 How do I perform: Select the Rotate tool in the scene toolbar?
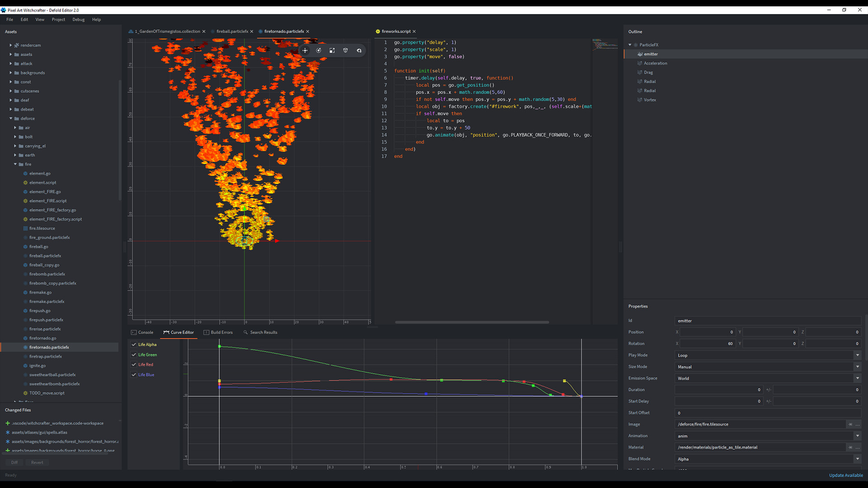coord(319,50)
